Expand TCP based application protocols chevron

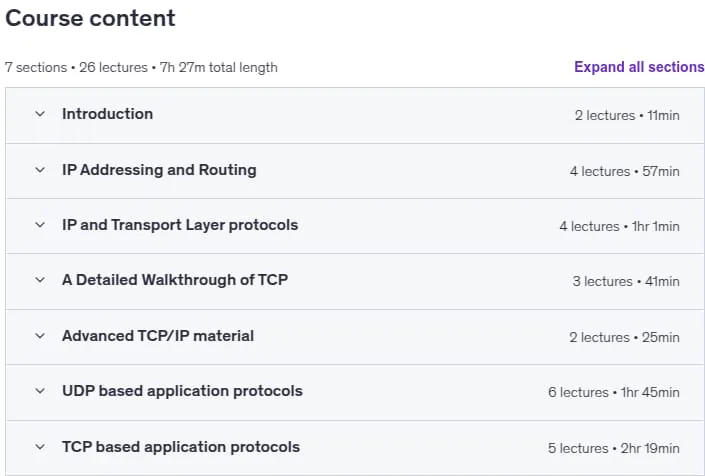(40, 447)
